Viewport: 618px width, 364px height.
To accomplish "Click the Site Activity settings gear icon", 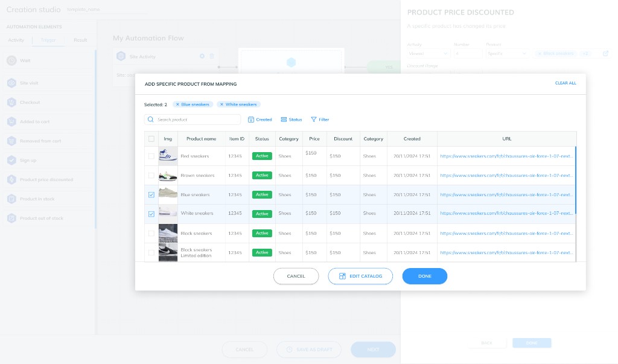I will [x=202, y=56].
